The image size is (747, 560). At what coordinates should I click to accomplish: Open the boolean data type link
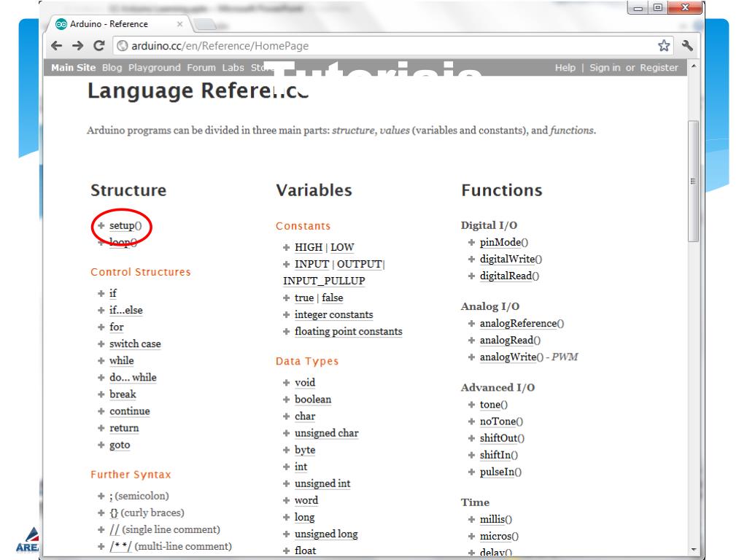(312, 400)
